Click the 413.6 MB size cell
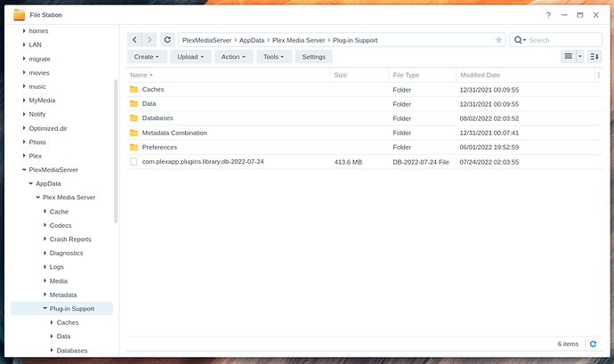This screenshot has width=614, height=364. (x=348, y=162)
